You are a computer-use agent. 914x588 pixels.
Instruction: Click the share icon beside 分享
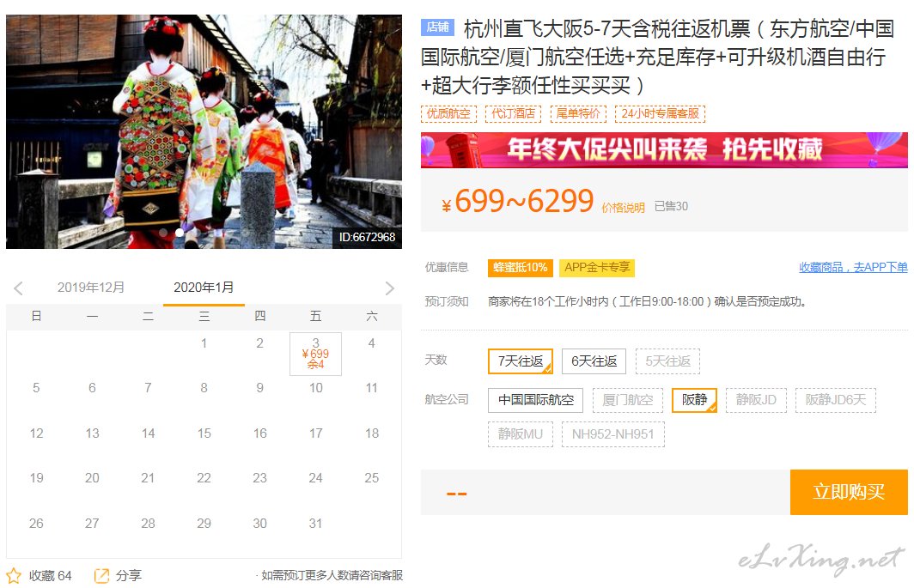102,576
